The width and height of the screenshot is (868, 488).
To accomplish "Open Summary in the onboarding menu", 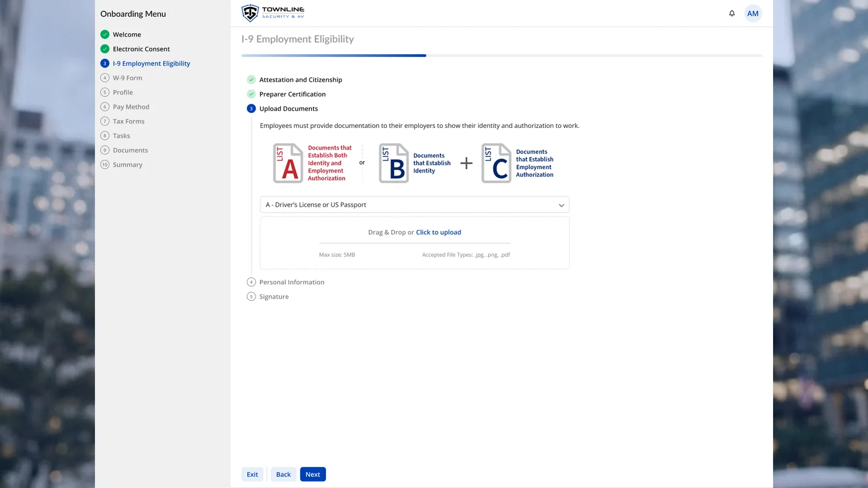I will 127,165.
